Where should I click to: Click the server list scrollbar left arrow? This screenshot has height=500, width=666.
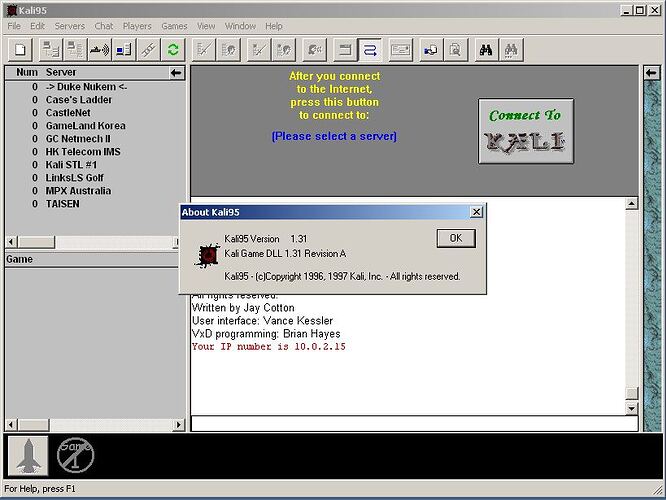click(x=11, y=242)
